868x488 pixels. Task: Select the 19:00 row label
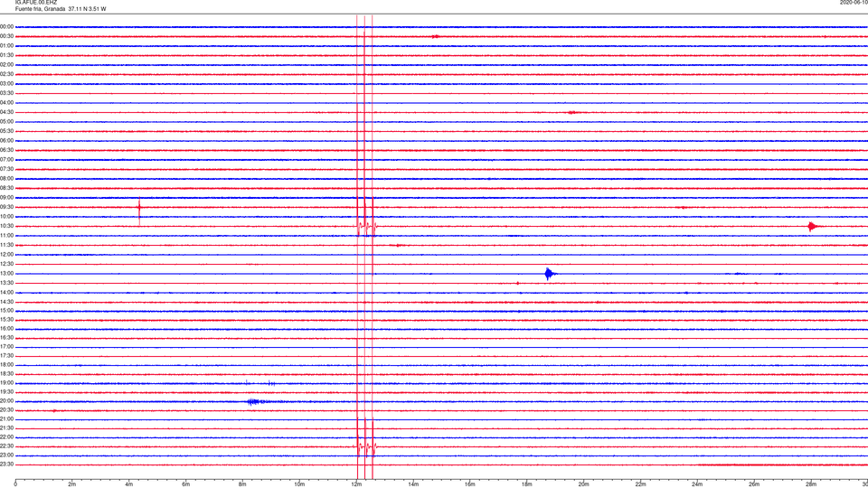coord(7,383)
